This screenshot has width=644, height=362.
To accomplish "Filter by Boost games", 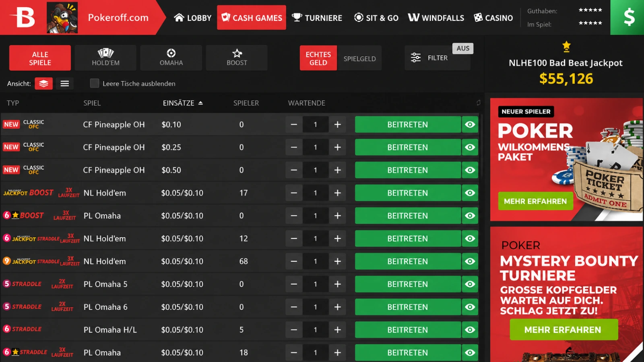I will point(237,58).
